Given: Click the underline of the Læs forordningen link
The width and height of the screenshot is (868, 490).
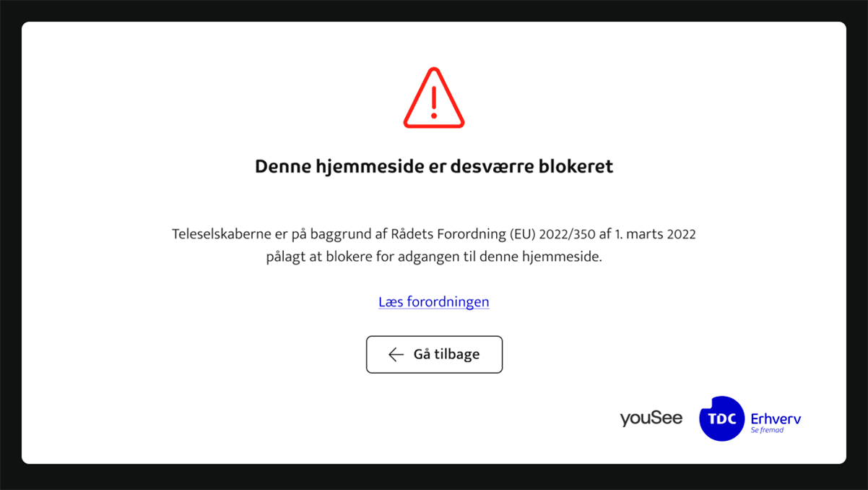Looking at the screenshot, I should click(433, 309).
